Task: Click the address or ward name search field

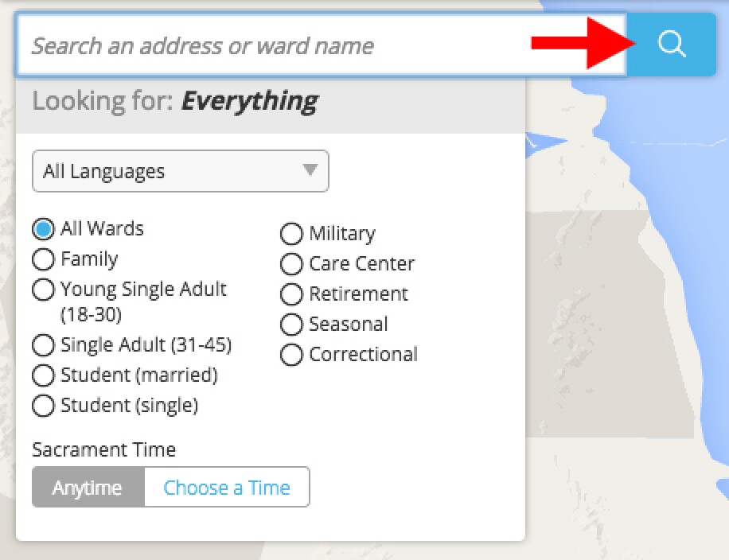Action: coord(318,45)
